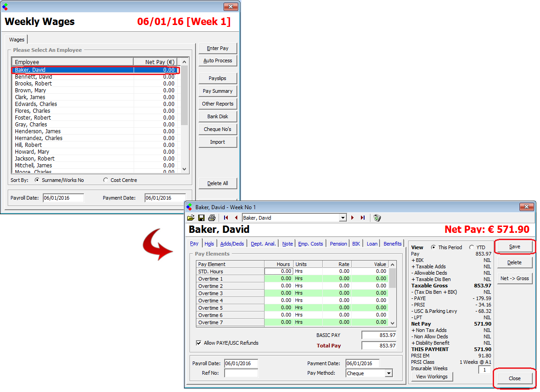Jump to last employee record arrow
Screen dimensions: 540x392
[362, 218]
